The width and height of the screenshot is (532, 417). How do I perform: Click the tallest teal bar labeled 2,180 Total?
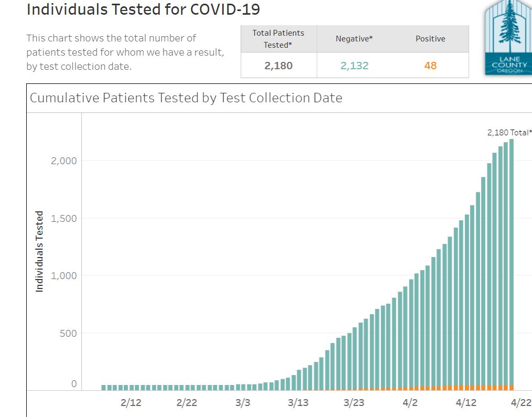[511, 262]
